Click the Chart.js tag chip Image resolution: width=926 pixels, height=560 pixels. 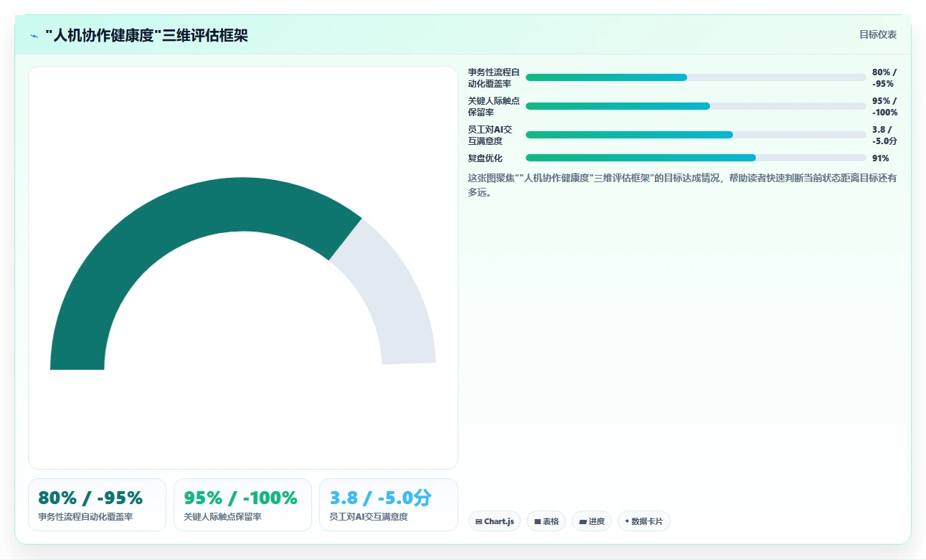coord(494,521)
